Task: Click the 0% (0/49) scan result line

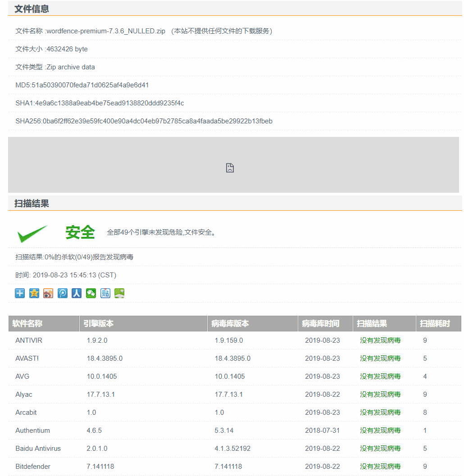Action: tap(74, 257)
